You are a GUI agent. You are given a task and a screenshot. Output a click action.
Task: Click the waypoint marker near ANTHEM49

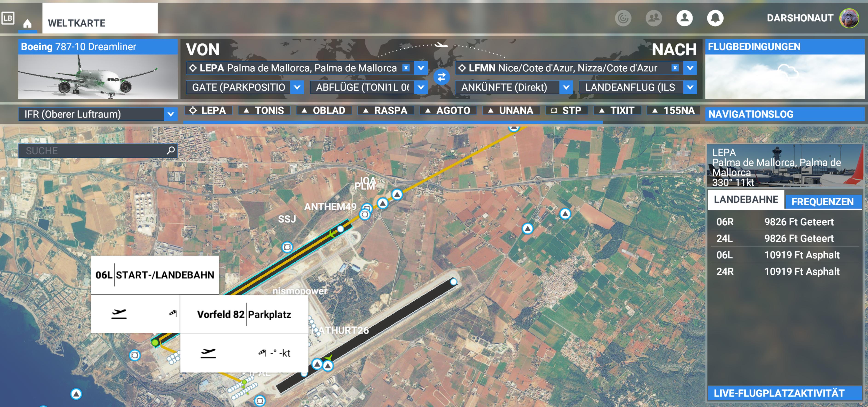pyautogui.click(x=365, y=214)
